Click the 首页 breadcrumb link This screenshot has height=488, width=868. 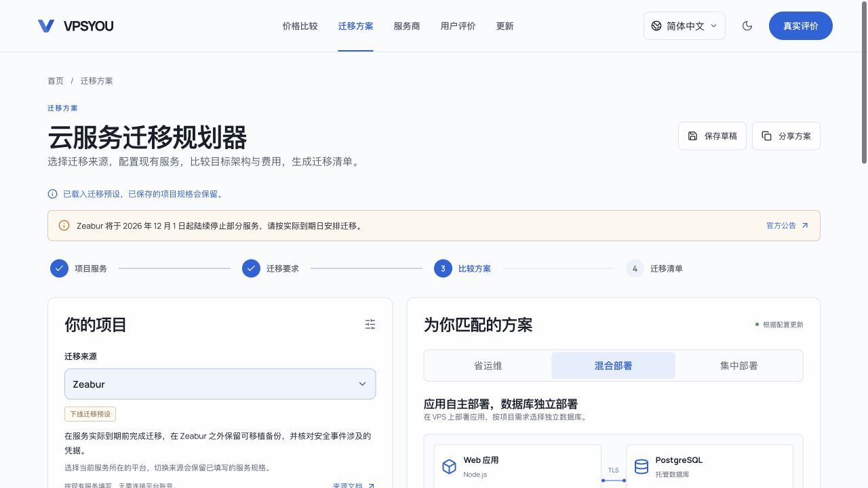(56, 81)
